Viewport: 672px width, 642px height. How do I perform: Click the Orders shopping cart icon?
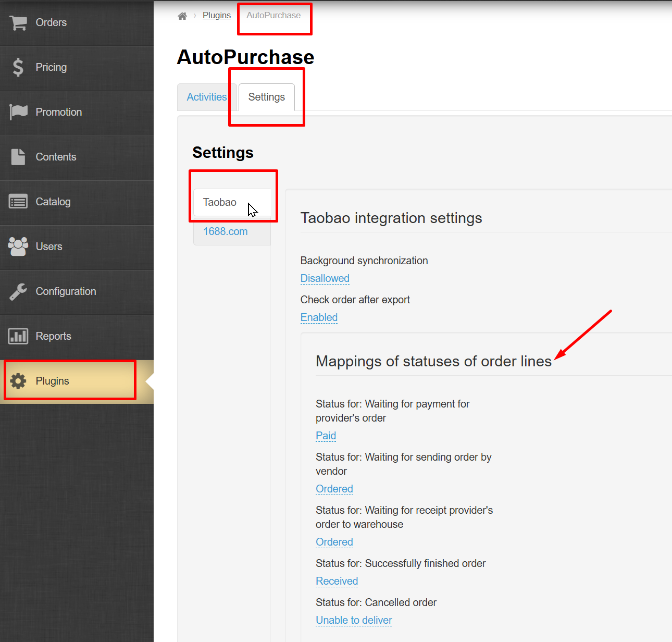[x=18, y=22]
